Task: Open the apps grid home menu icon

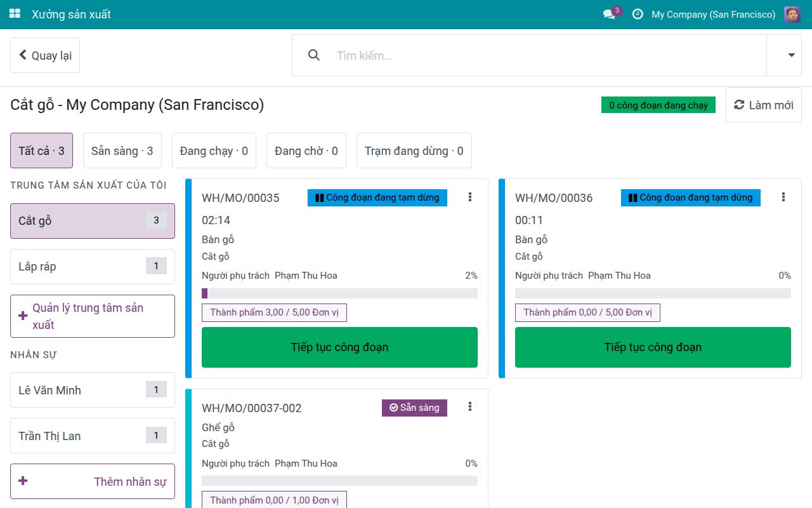Action: 15,14
